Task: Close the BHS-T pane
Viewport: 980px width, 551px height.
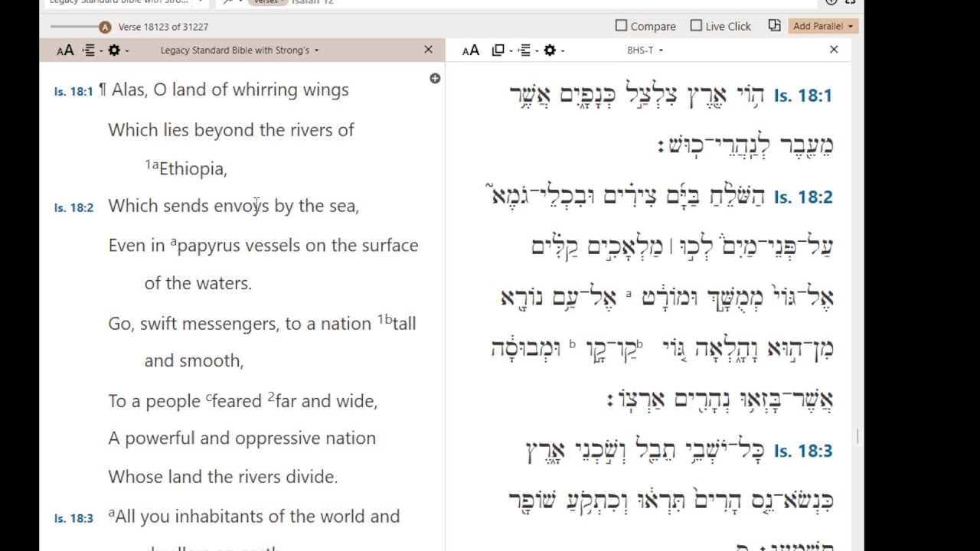Action: click(x=834, y=50)
